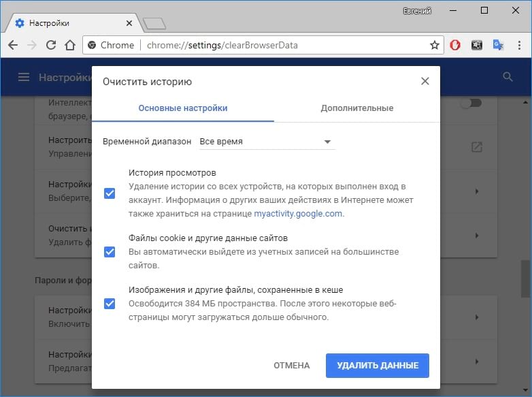The height and width of the screenshot is (397, 532).
Task: Close the Очистить историю dialog
Action: click(425, 81)
